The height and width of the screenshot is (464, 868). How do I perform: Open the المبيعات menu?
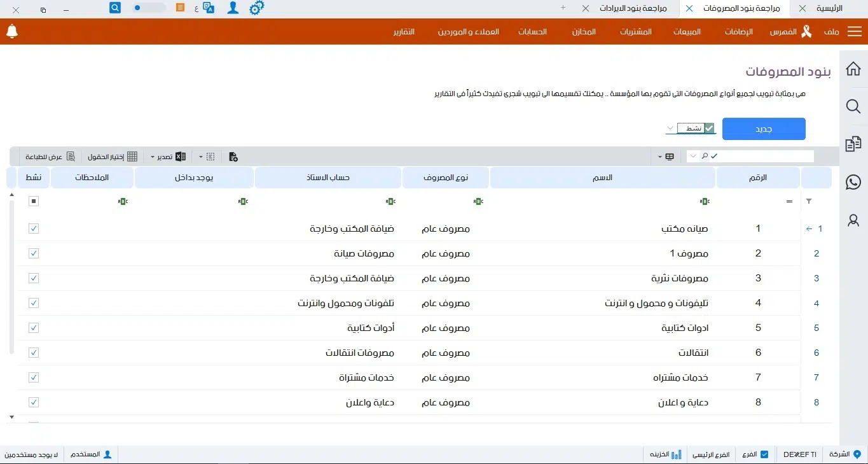coord(686,31)
